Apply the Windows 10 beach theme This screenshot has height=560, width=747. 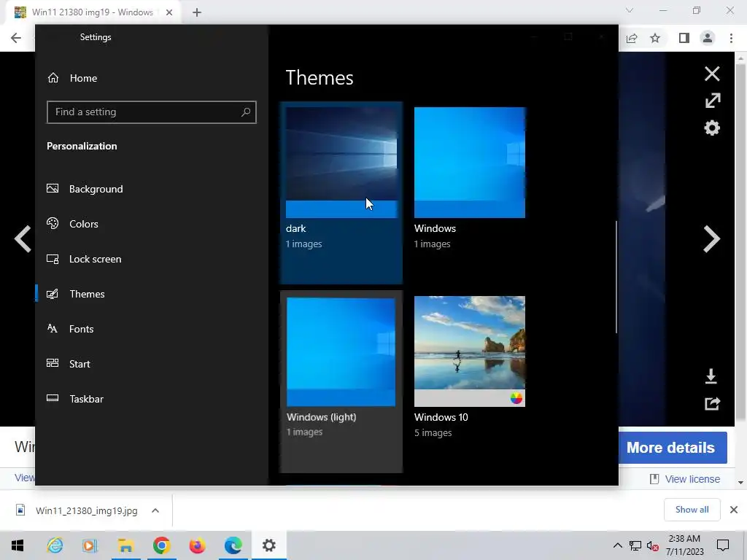click(x=470, y=351)
